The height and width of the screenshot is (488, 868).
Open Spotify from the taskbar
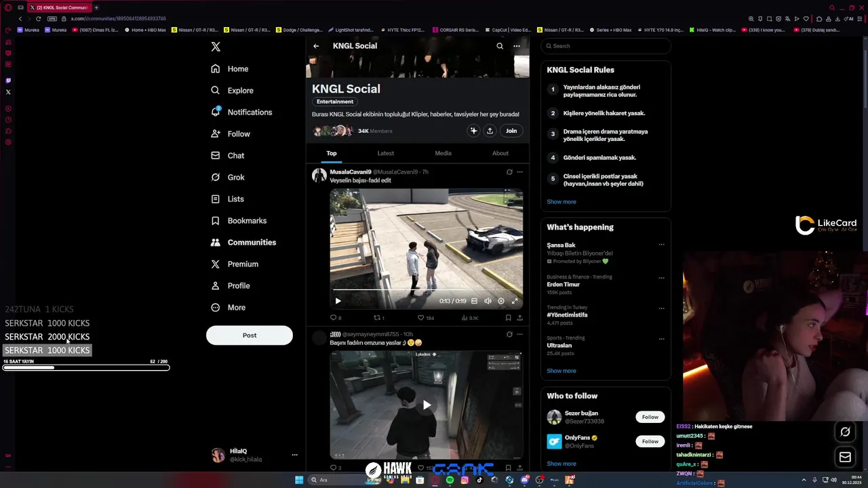(x=450, y=480)
